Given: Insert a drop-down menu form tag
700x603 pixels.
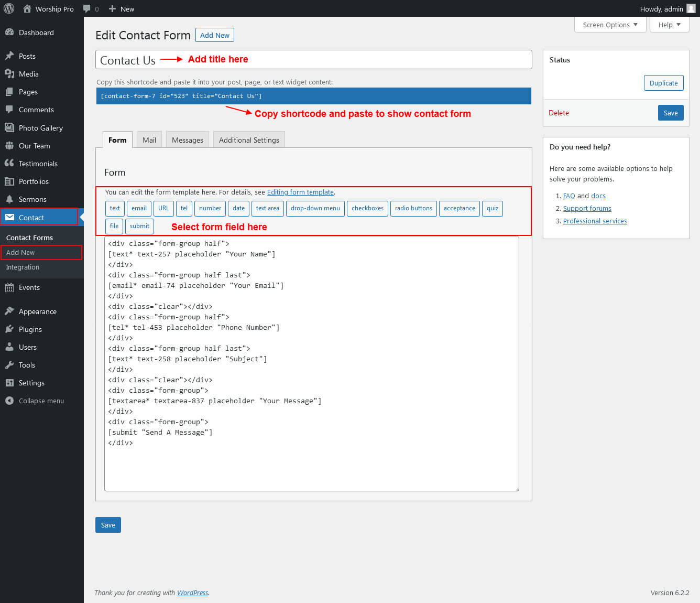Looking at the screenshot, I should click(x=315, y=208).
